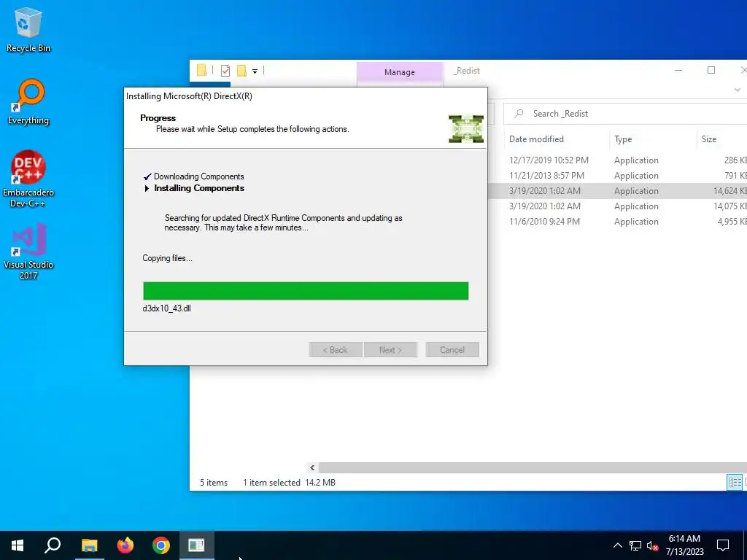This screenshot has height=560, width=747.
Task: Click the Windows Start button
Action: click(x=18, y=545)
